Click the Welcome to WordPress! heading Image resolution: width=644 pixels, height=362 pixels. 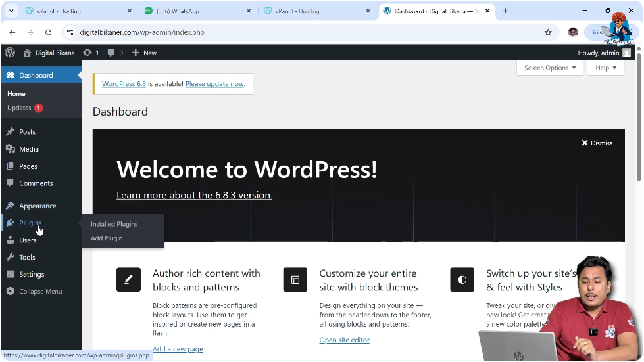click(247, 170)
